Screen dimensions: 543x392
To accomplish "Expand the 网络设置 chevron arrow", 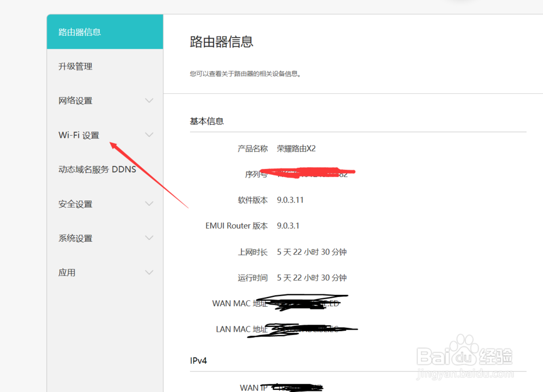I will point(149,100).
